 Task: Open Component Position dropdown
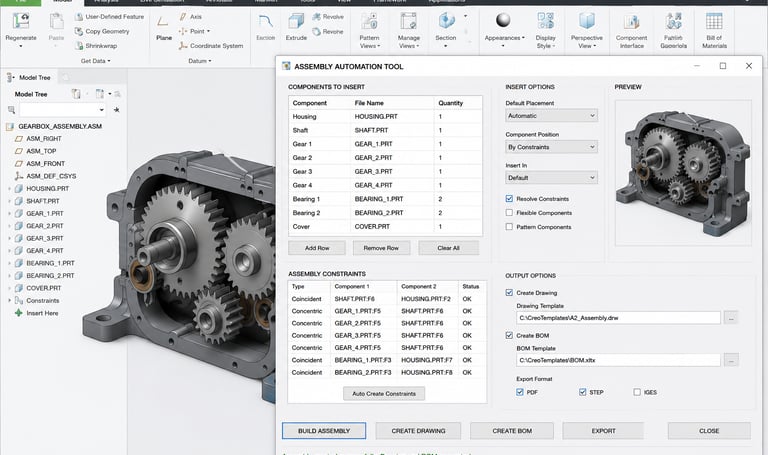(552, 147)
